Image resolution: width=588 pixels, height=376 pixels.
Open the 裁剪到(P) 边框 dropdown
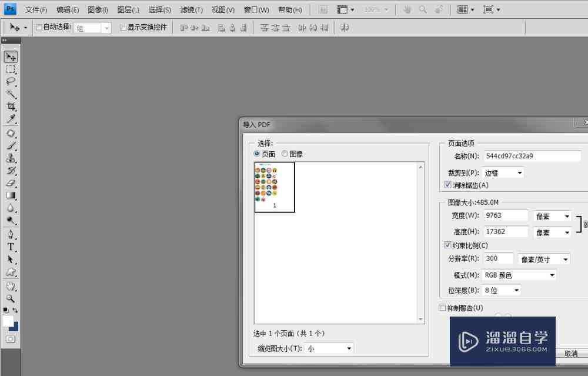click(x=503, y=173)
